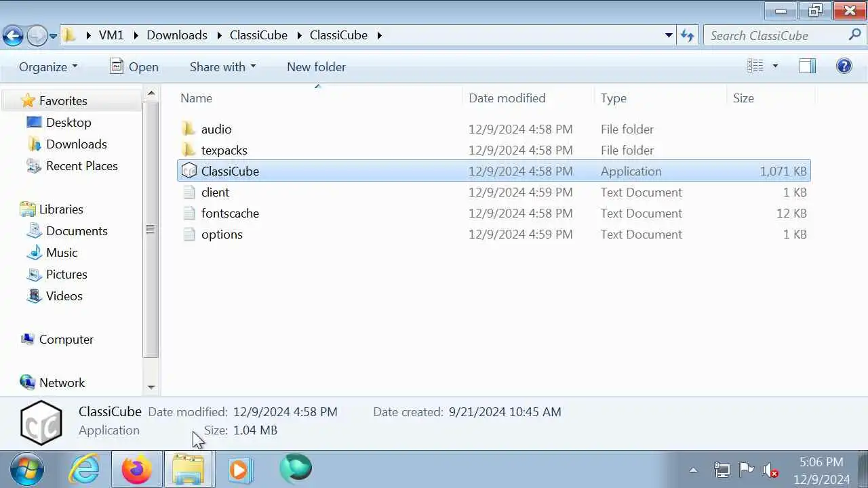Viewport: 868px width, 488px height.
Task: Open the recent pages dropdown arrow
Action: pyautogui.click(x=53, y=36)
